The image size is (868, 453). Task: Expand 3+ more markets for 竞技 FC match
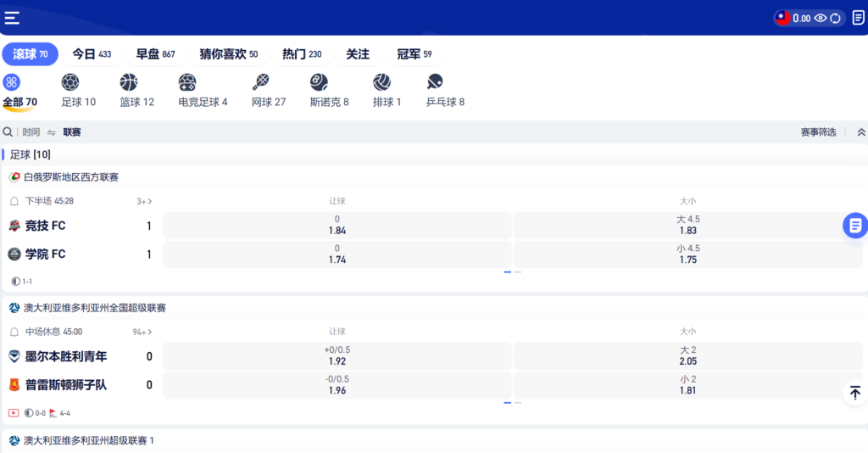(x=144, y=201)
